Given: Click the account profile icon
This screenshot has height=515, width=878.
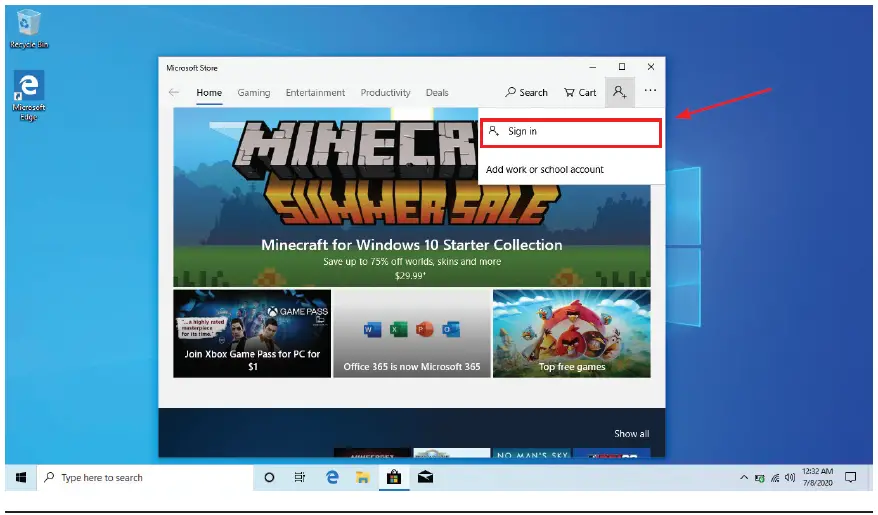Looking at the screenshot, I should (620, 92).
